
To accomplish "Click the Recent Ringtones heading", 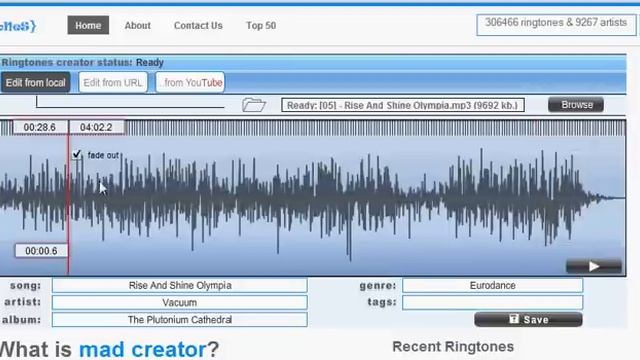I will click(453, 347).
